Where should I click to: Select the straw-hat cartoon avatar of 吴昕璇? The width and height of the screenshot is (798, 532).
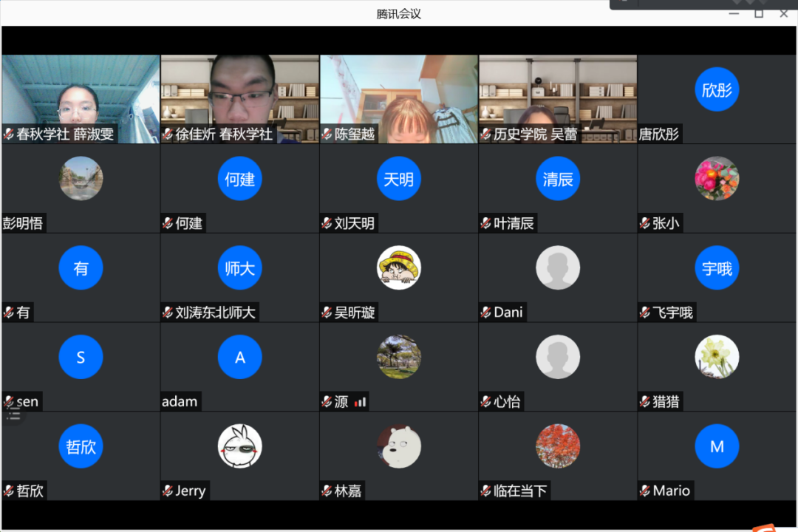[399, 267]
